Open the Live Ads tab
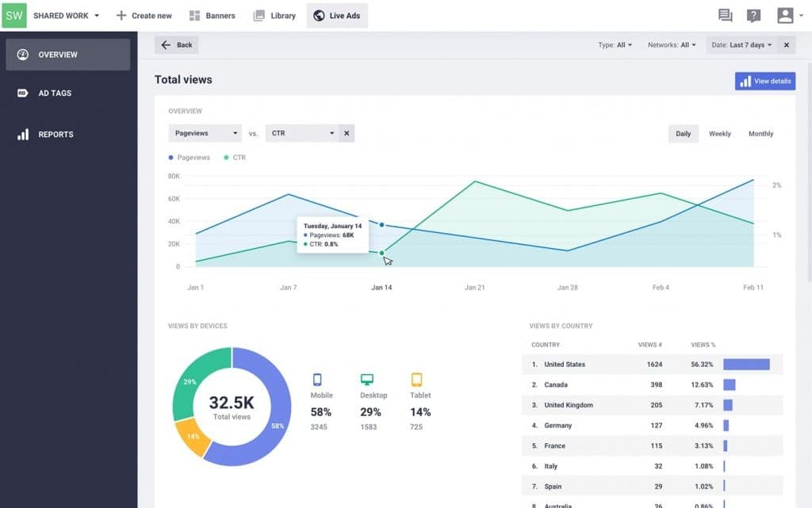 point(337,16)
